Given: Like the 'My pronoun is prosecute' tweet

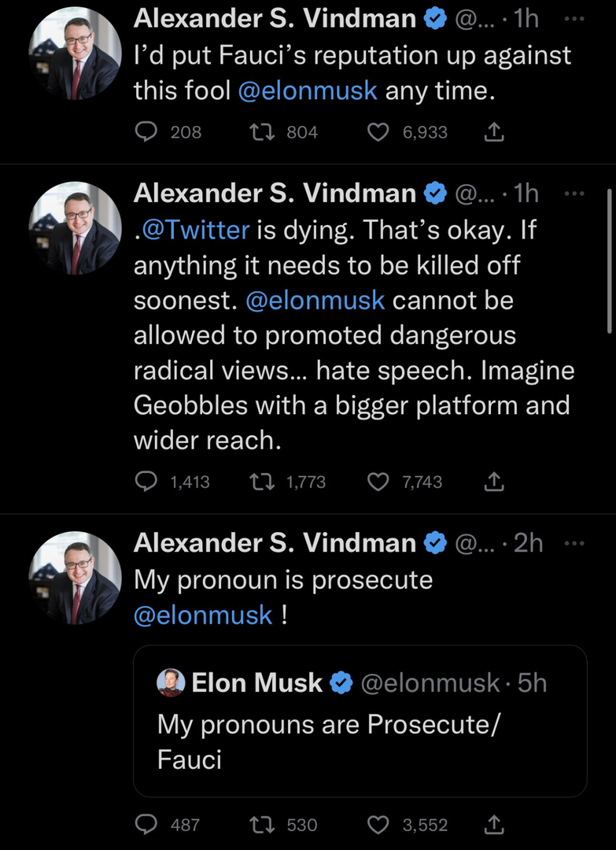Looking at the screenshot, I should pyautogui.click(x=378, y=825).
